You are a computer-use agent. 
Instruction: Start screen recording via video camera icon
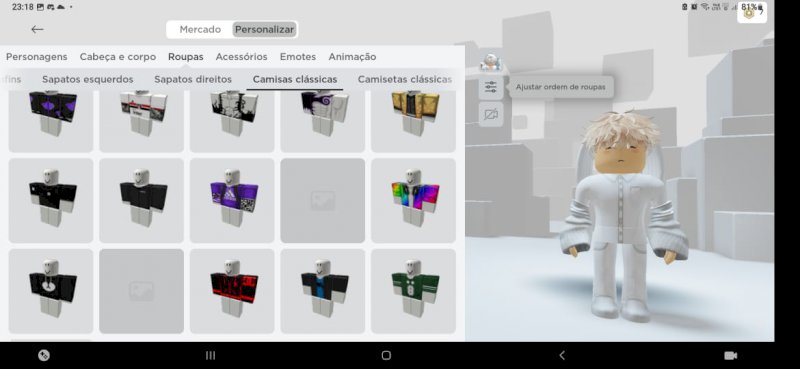coord(731,355)
